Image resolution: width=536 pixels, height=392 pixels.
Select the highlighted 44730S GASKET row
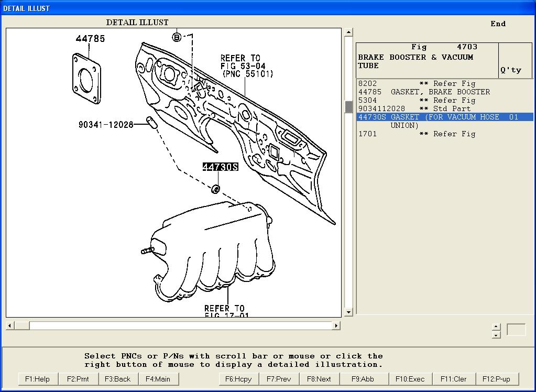click(444, 117)
